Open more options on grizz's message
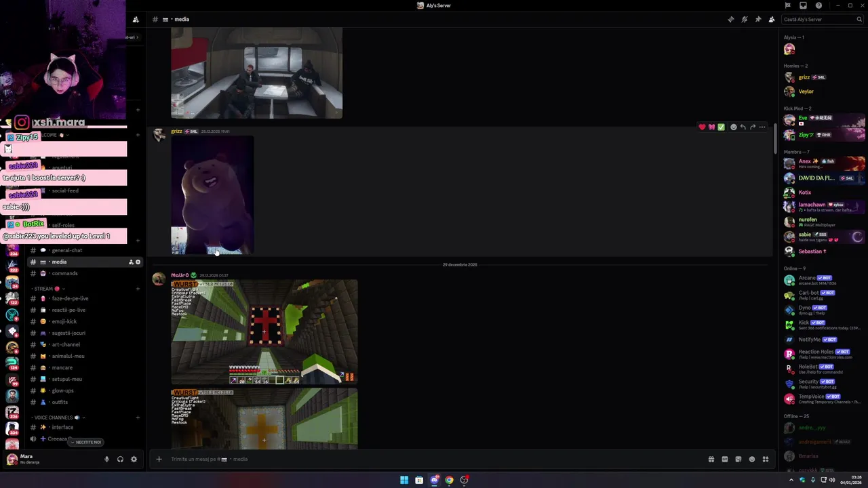This screenshot has width=868, height=488. 762,127
